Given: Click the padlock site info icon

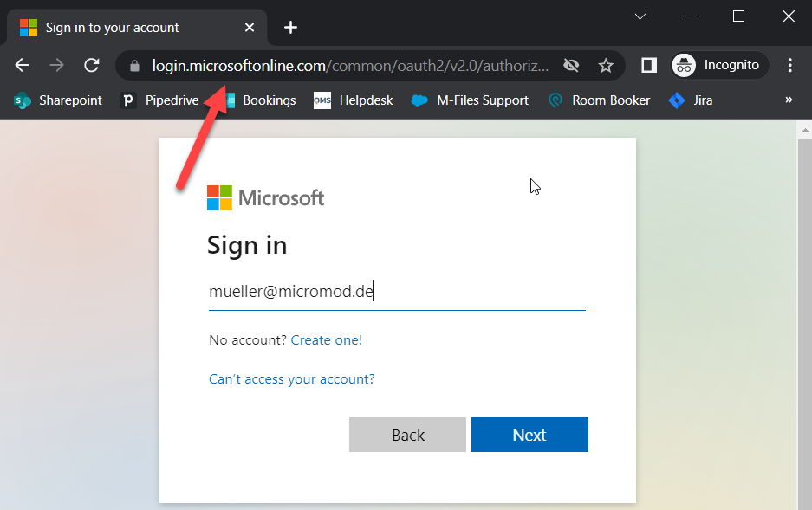Looking at the screenshot, I should pos(133,66).
